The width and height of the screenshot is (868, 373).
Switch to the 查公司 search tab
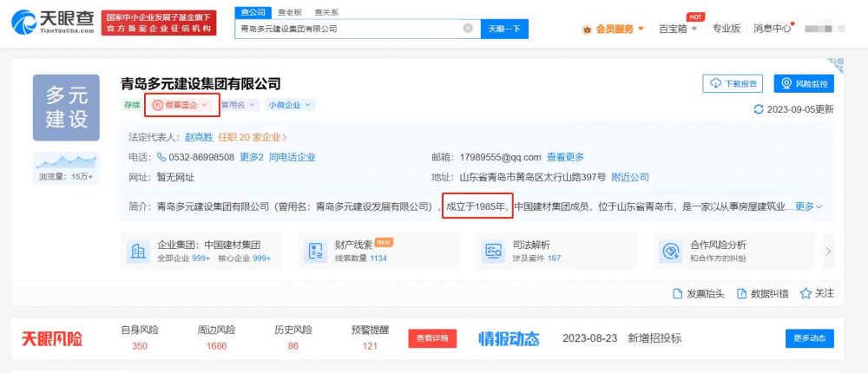tap(253, 11)
